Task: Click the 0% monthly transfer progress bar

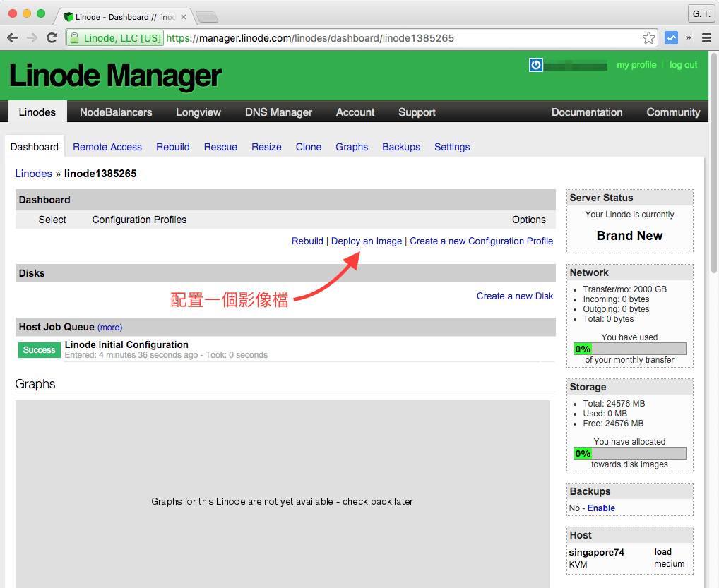Action: pyautogui.click(x=629, y=348)
